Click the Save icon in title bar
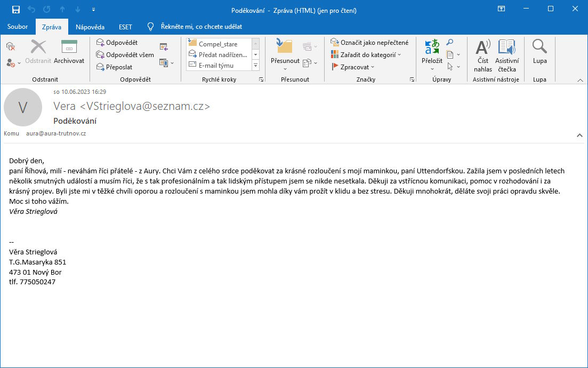The width and height of the screenshot is (588, 368). [15, 10]
